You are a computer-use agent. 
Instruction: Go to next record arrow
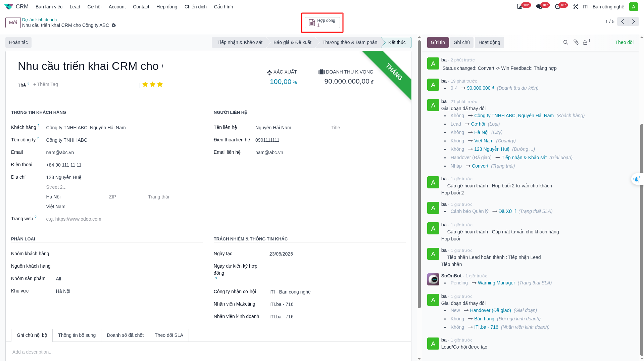tap(633, 21)
